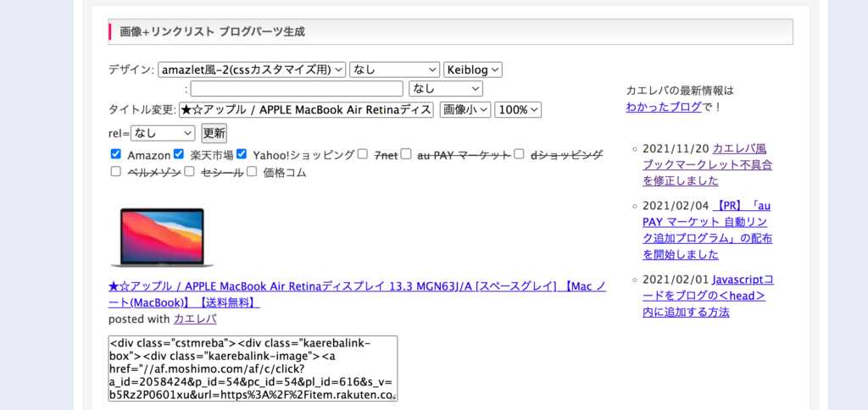Uncheck the 楽天市場 checkbox
The image size is (868, 410).
(178, 154)
